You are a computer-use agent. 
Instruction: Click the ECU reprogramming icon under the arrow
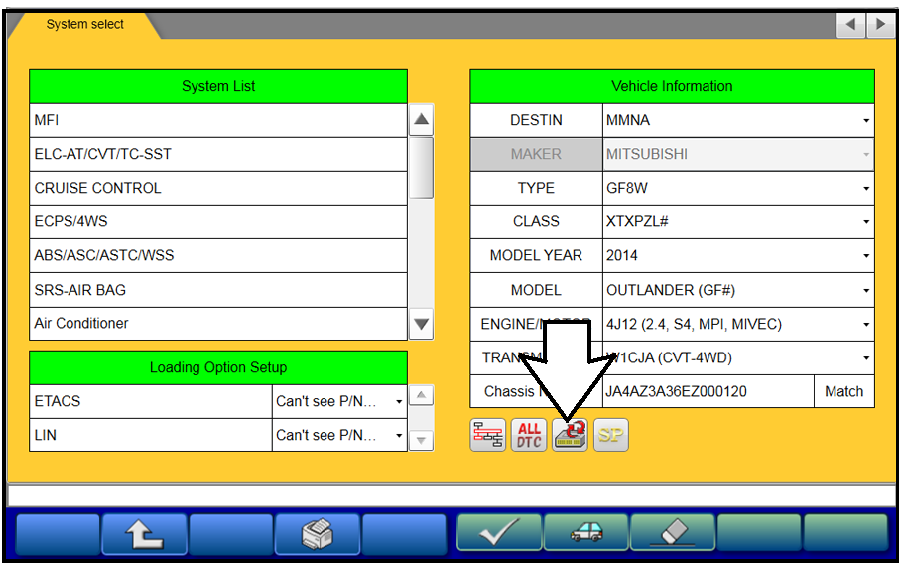(x=570, y=435)
